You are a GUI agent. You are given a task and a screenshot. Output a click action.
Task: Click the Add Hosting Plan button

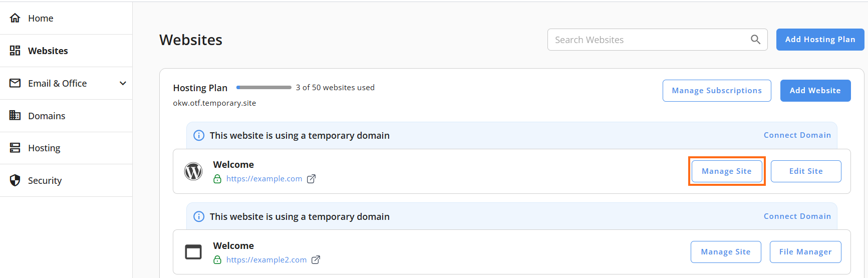click(x=820, y=40)
